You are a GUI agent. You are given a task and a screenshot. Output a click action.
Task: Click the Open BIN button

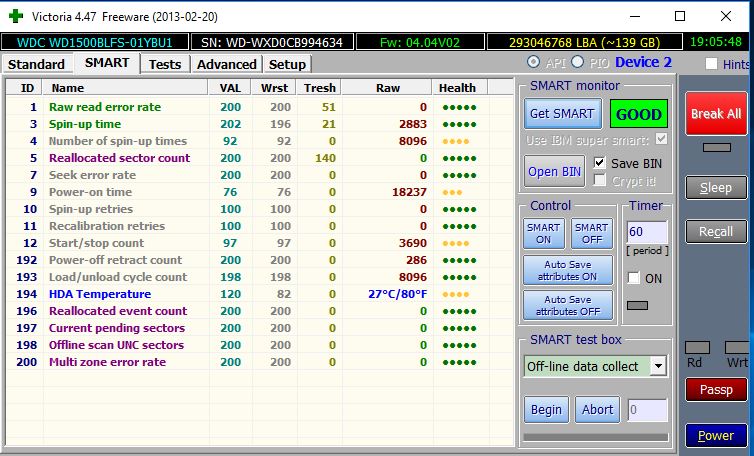pos(554,171)
